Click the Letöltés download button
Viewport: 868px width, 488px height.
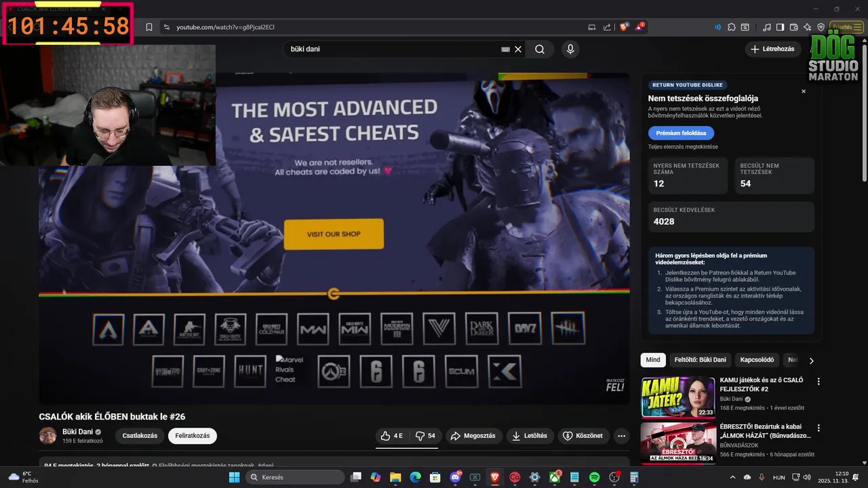coord(530,436)
